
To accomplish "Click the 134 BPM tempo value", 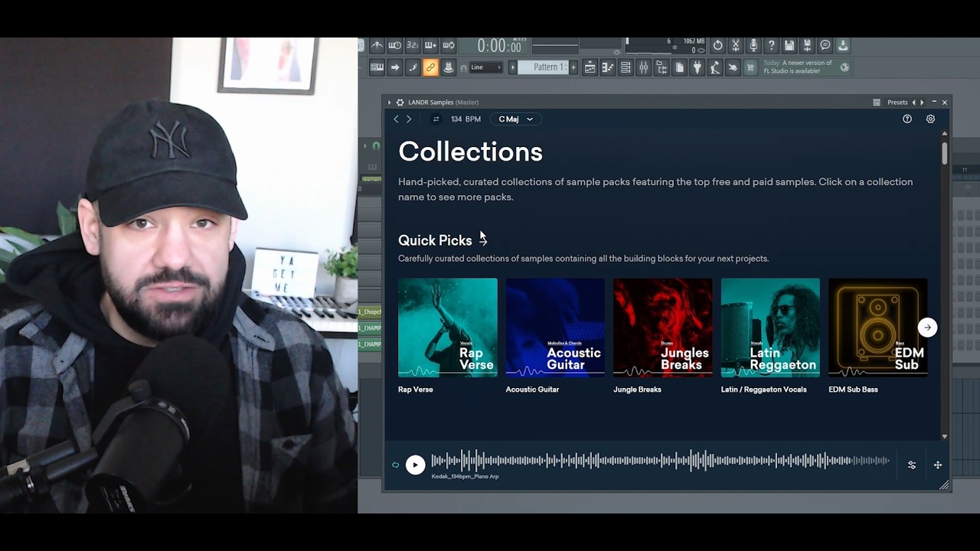I will (465, 119).
